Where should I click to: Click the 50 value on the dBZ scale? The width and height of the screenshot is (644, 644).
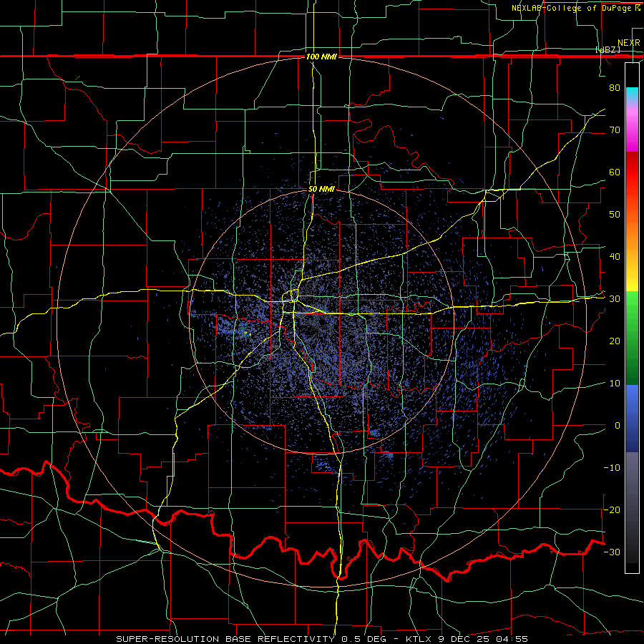click(615, 215)
